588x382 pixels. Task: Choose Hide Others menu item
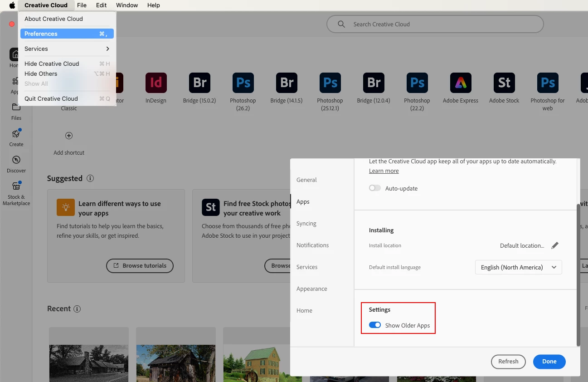coord(67,73)
